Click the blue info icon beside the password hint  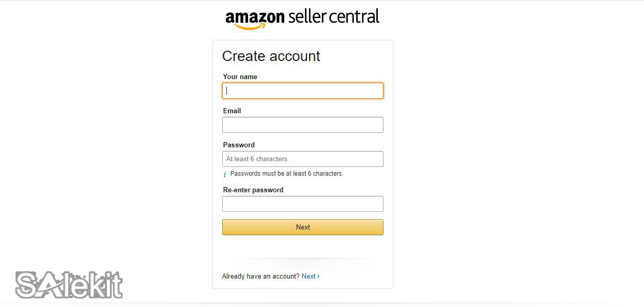point(225,174)
